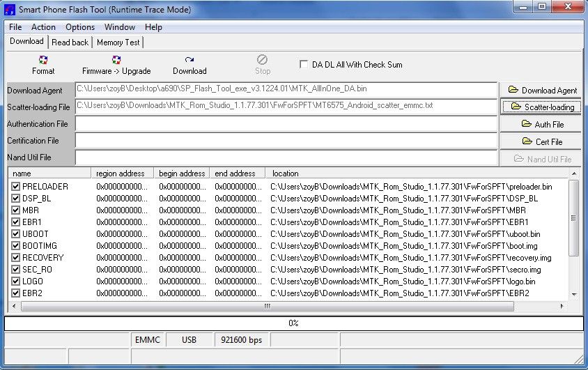Viewport: 588px width, 370px height.
Task: Toggle the MBR partition checkbox
Action: click(x=15, y=210)
